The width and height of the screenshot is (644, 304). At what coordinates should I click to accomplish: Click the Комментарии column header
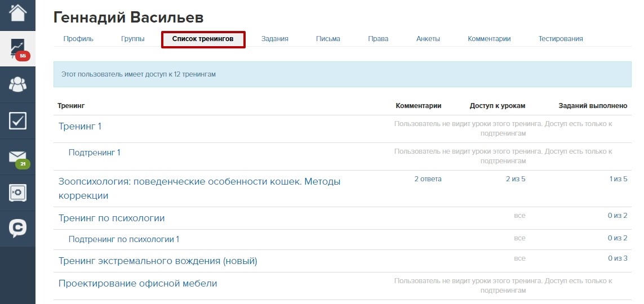click(x=419, y=106)
